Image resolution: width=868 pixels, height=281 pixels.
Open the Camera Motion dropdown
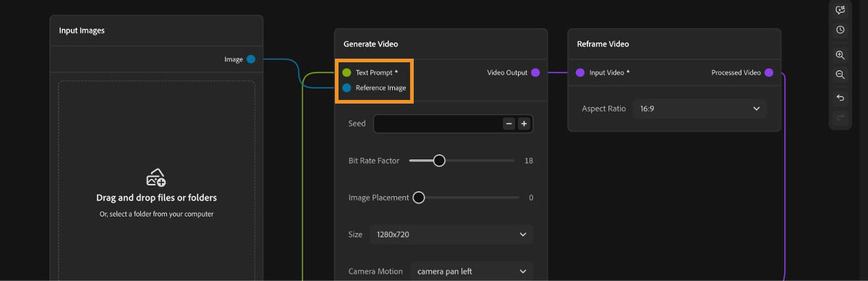coord(472,272)
